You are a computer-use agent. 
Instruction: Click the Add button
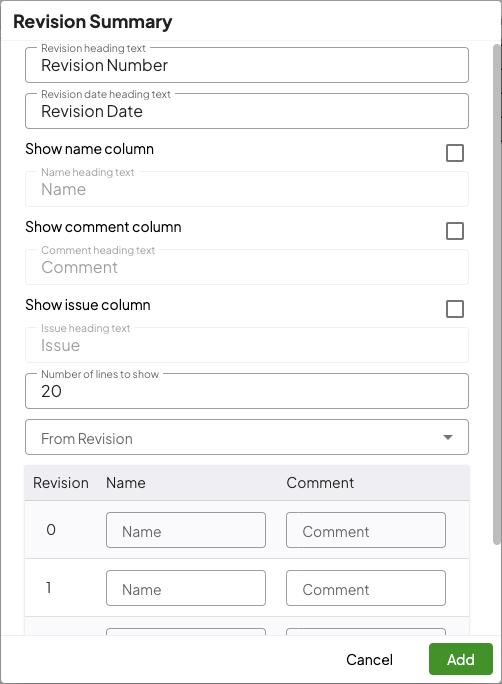pos(461,659)
